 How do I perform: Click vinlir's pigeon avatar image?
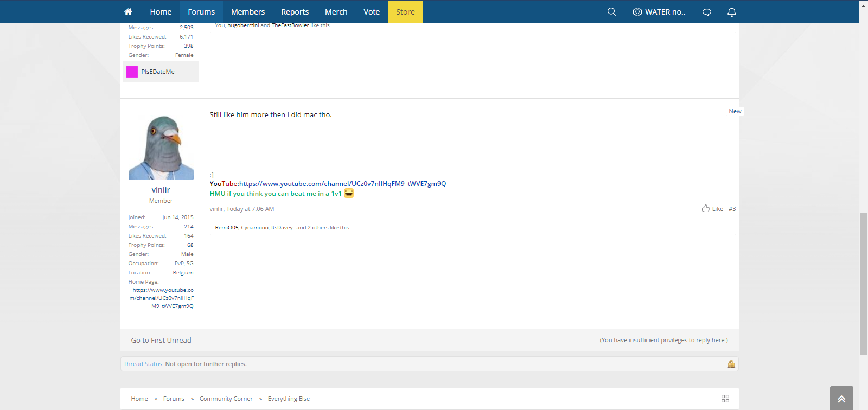coord(161,148)
